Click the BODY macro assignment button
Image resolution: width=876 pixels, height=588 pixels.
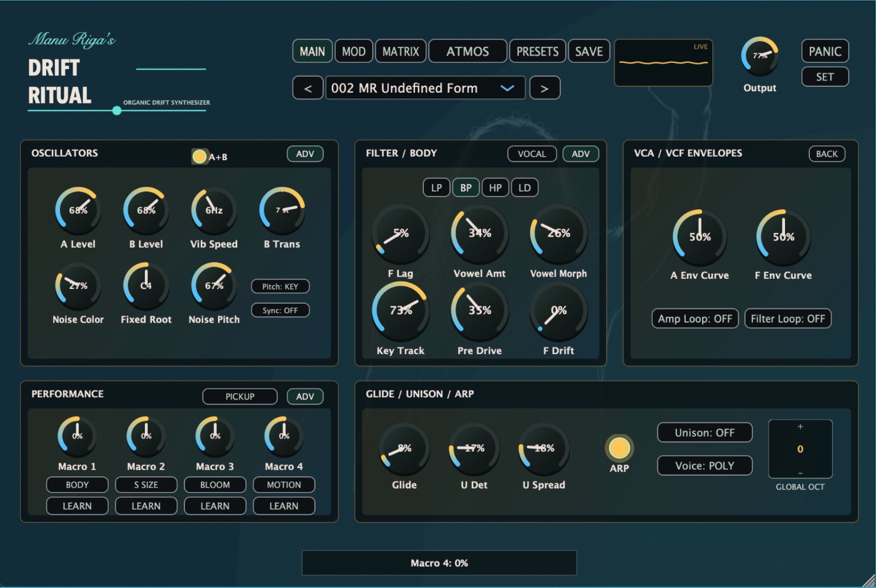click(77, 485)
